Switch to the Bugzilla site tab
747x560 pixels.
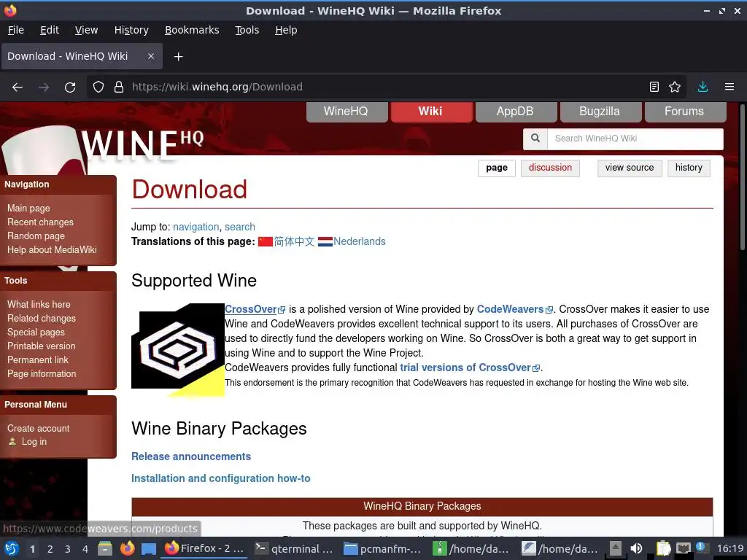tap(600, 112)
